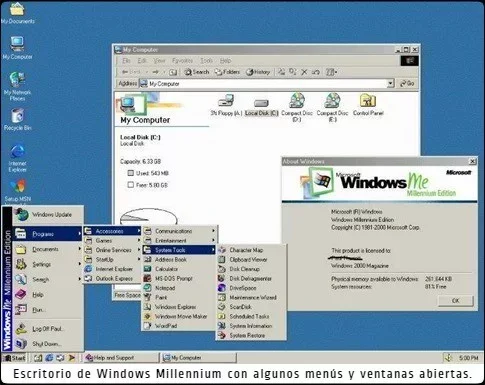Open the Control Panel icon in My Computer
Image resolution: width=485 pixels, height=385 pixels.
tap(368, 105)
